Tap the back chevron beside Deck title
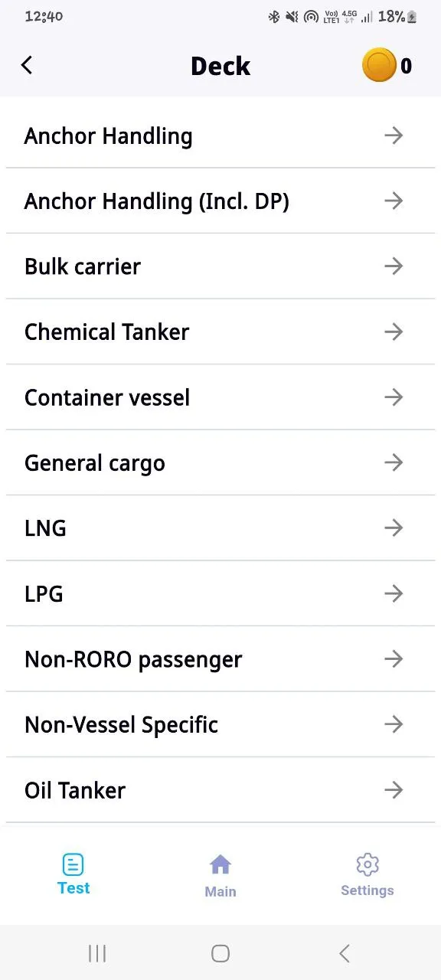The width and height of the screenshot is (441, 980). pos(27,65)
